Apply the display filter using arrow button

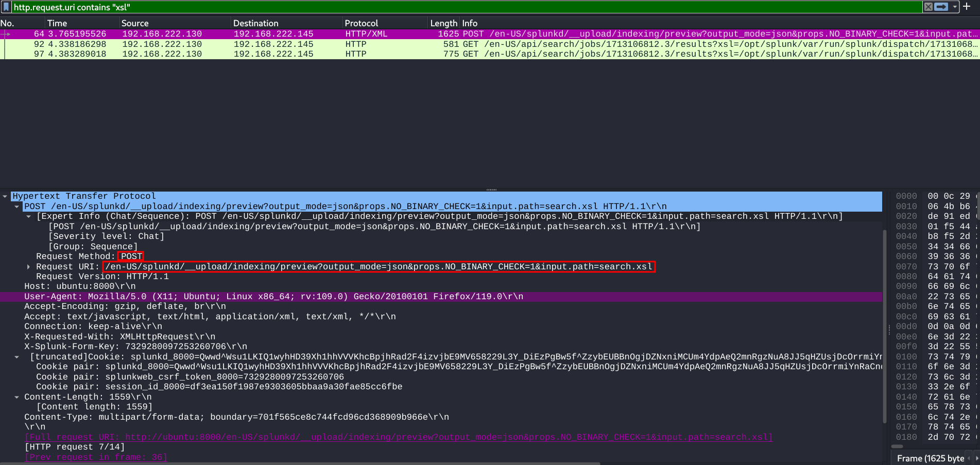pos(941,7)
